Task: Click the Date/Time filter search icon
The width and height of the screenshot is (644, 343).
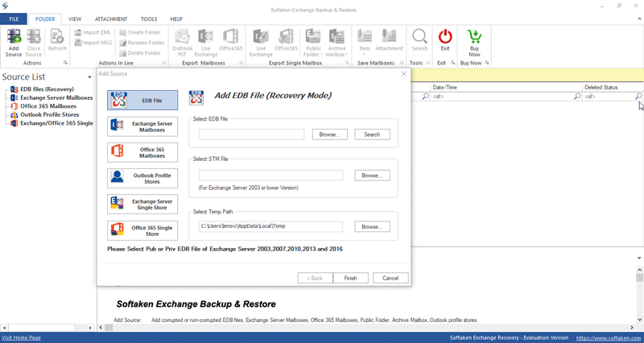Action: (577, 96)
